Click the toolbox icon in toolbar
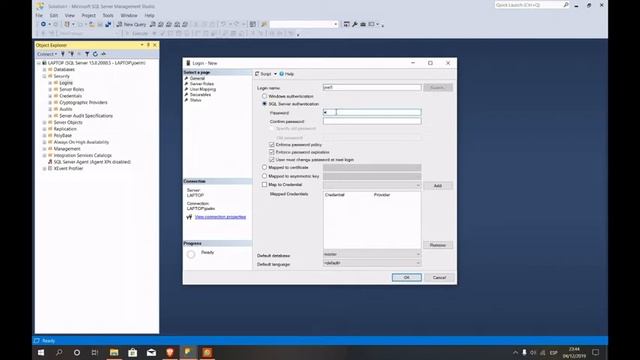 point(363,24)
